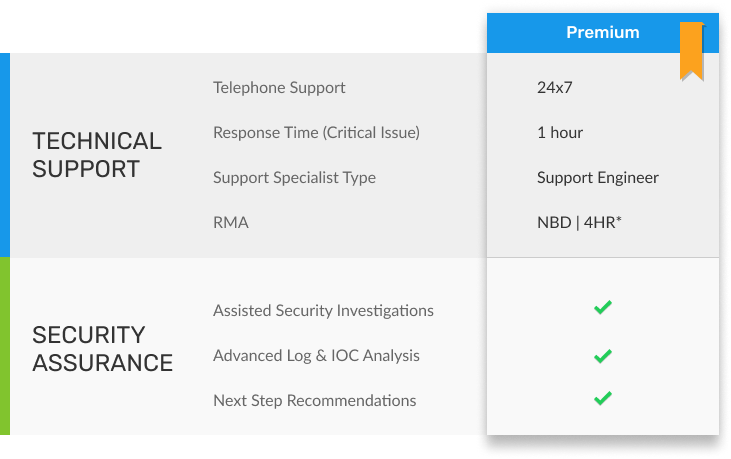The image size is (731, 459).
Task: Click the Advanced Log & IOC Analysis checkmark
Action: 602,355
